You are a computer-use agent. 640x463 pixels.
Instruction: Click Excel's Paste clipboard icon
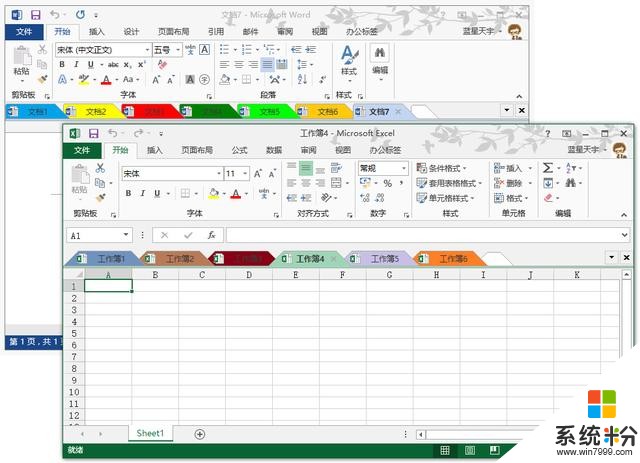[80, 176]
